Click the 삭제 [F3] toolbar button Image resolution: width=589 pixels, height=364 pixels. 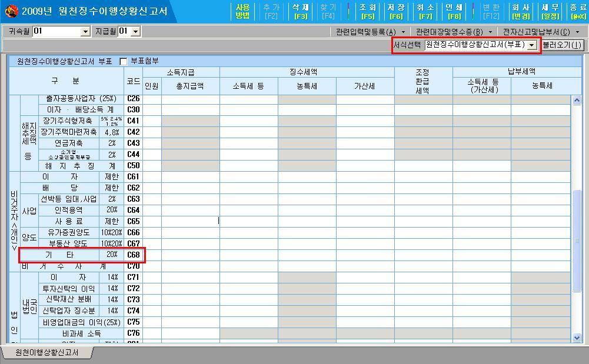[x=301, y=11]
